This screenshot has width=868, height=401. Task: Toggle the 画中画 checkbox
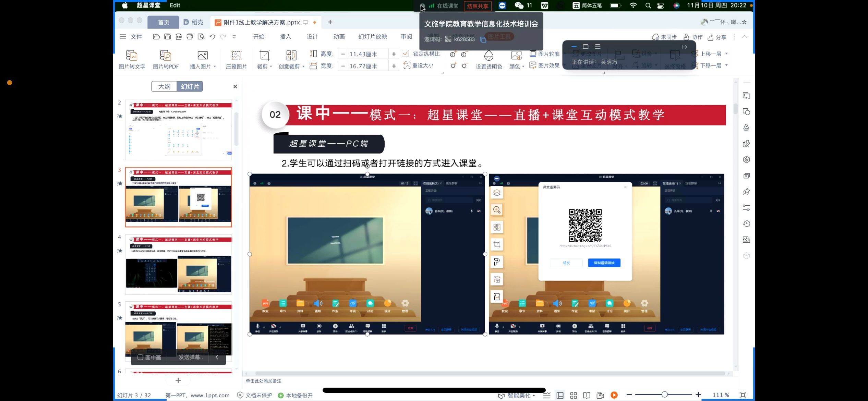click(x=140, y=357)
